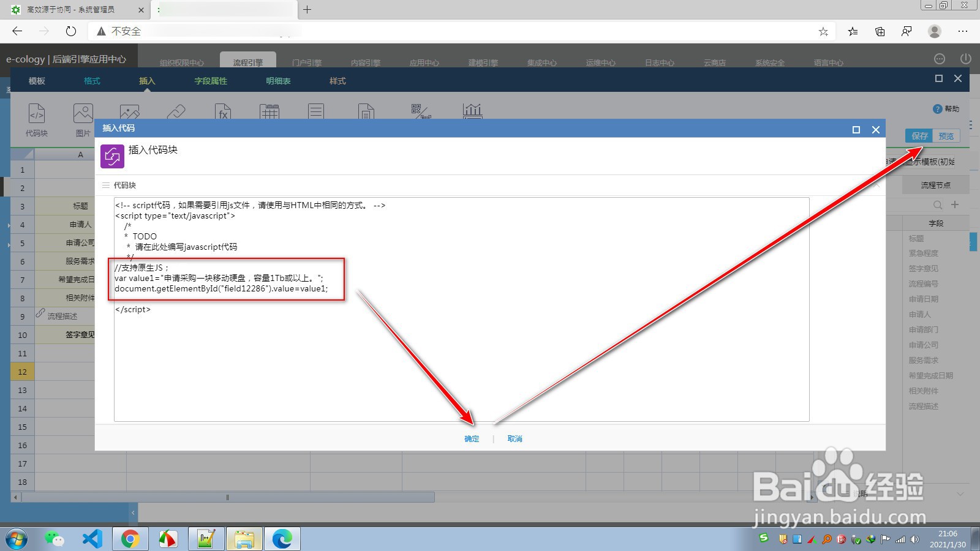Select 申请日期 in the field list
Image resolution: width=980 pixels, height=551 pixels.
[x=923, y=299]
